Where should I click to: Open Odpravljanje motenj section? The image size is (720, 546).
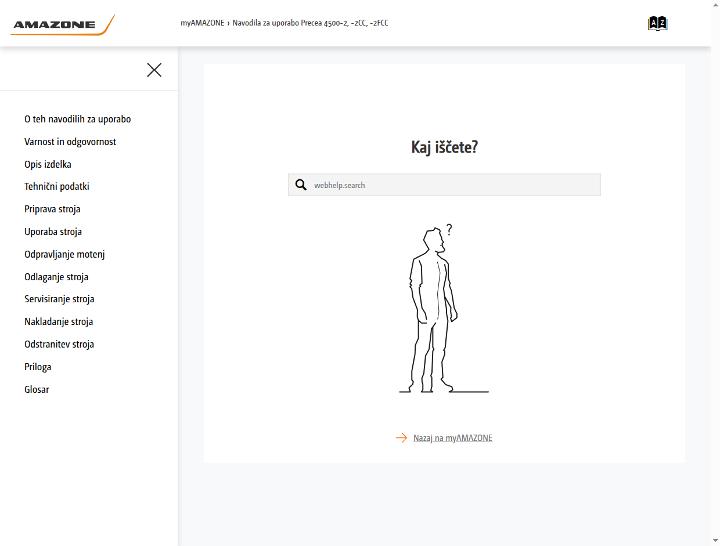click(65, 254)
